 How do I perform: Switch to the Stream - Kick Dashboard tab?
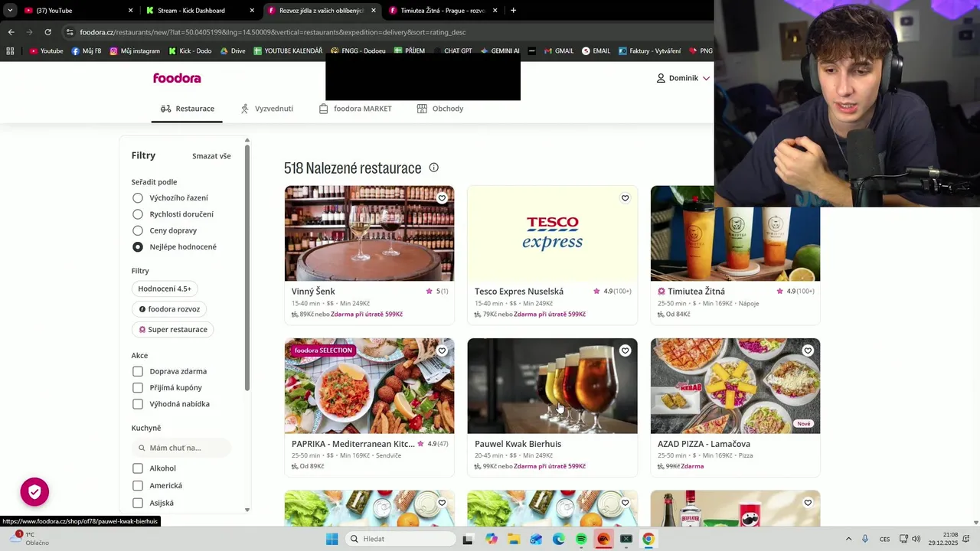pos(201,11)
